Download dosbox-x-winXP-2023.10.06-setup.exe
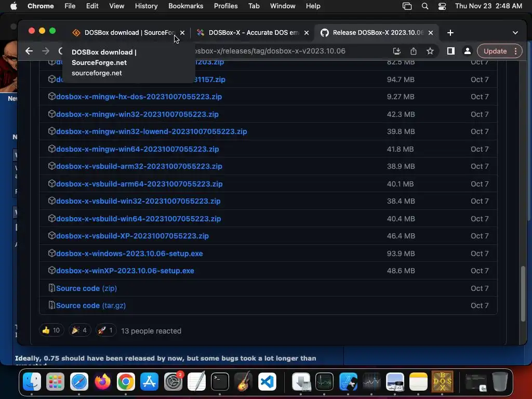This screenshot has height=399, width=532. coord(125,271)
